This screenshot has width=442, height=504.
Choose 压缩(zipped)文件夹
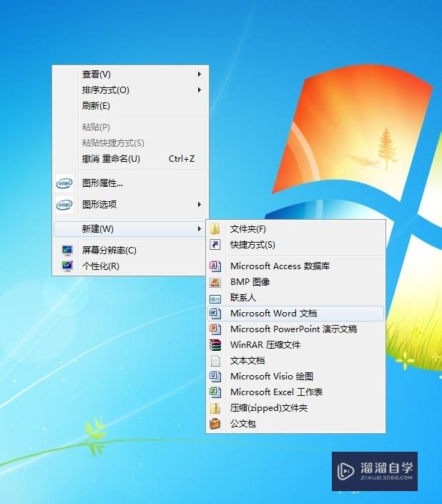click(x=295, y=408)
